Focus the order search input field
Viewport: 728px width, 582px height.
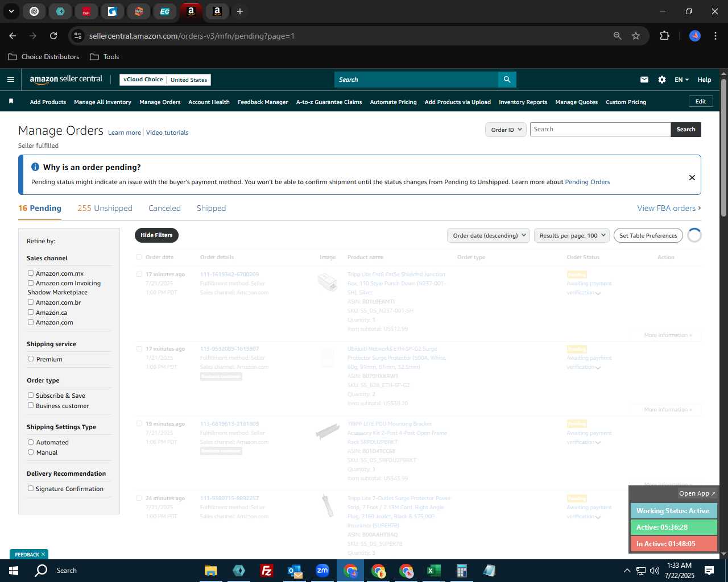pyautogui.click(x=601, y=130)
